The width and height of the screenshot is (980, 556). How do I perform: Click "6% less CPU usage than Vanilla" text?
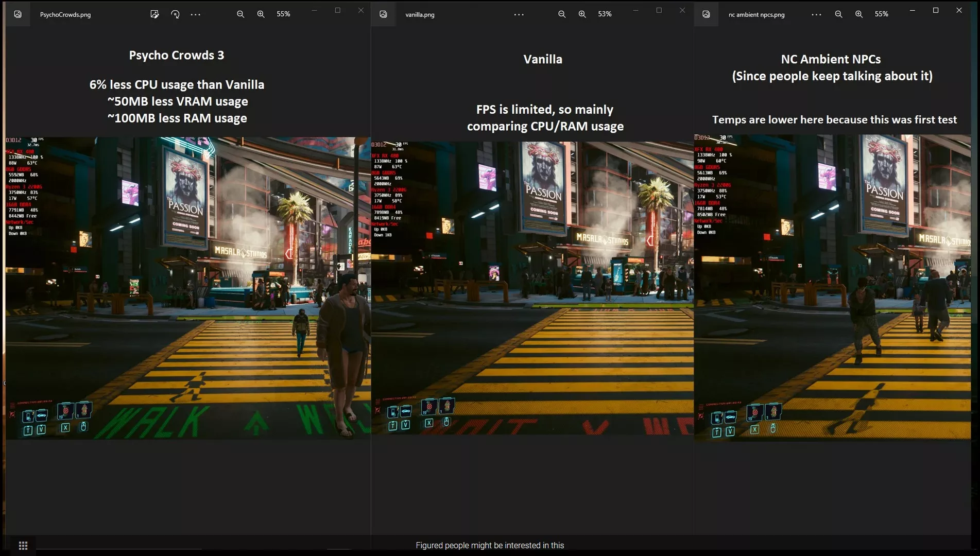(x=177, y=84)
